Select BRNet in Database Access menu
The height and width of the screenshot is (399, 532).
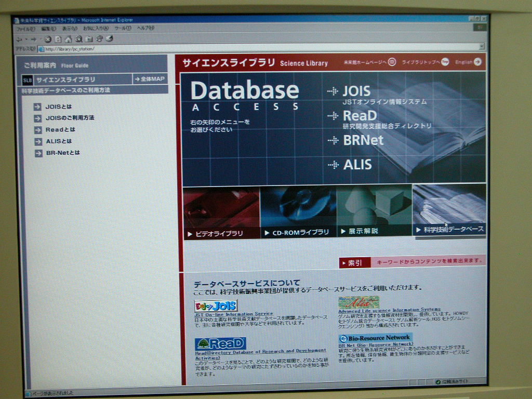pyautogui.click(x=363, y=140)
